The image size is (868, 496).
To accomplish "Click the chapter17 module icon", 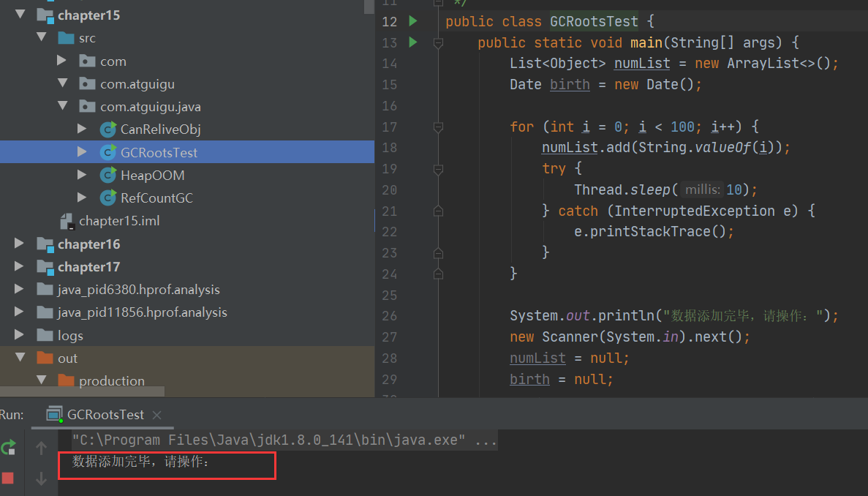I will tap(45, 267).
